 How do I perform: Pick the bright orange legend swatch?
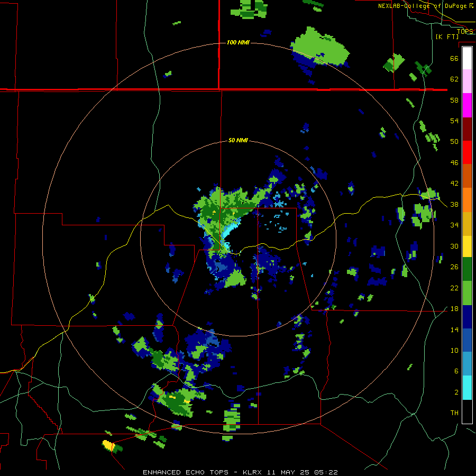tap(467, 200)
